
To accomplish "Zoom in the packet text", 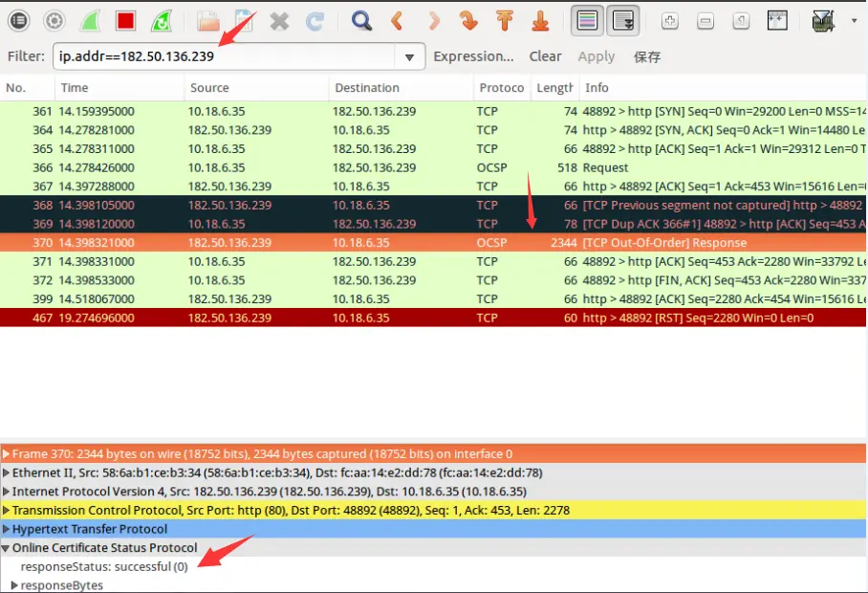I will pos(670,21).
